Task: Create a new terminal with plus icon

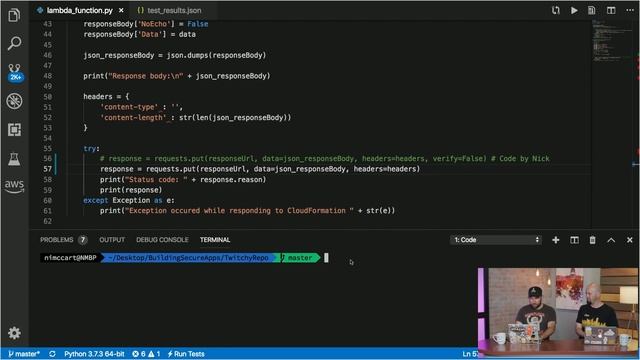Action: [556, 240]
